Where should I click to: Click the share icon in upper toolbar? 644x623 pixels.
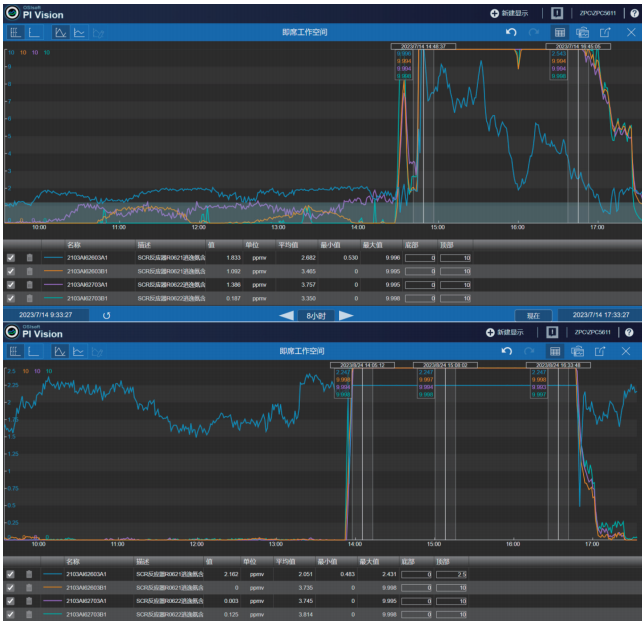click(602, 32)
